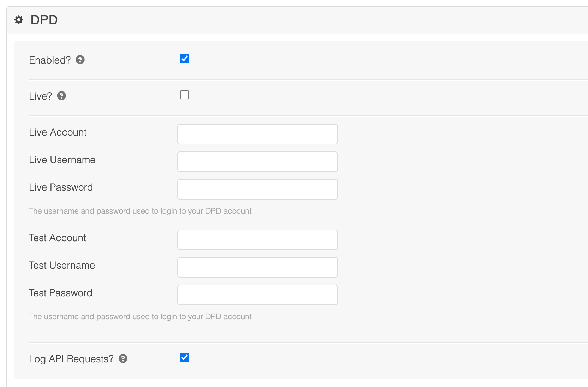Open help tooltip icon next to Live?
Image resolution: width=588 pixels, height=387 pixels.
[61, 96]
